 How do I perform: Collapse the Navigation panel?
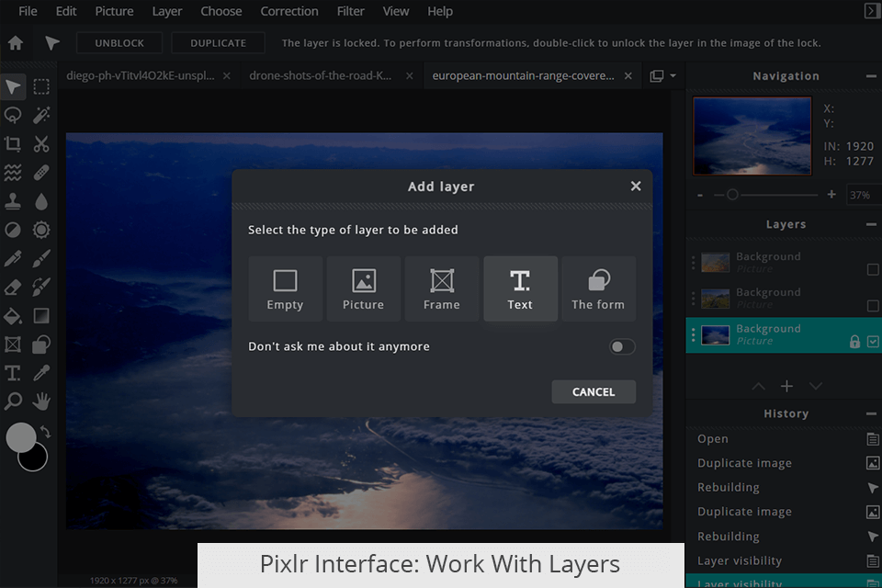(x=871, y=76)
